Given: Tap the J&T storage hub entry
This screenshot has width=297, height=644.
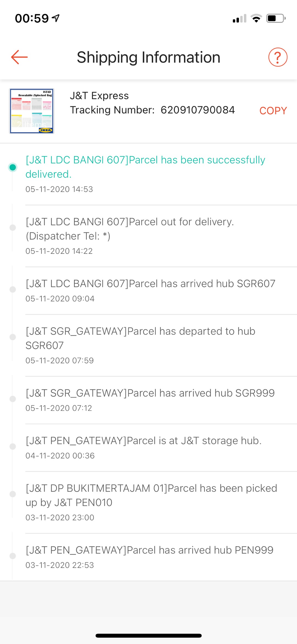Looking at the screenshot, I should [144, 441].
